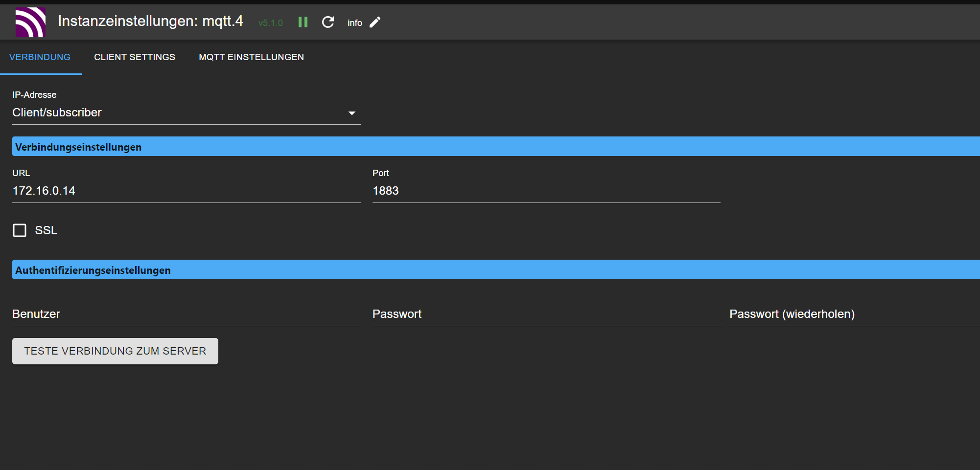This screenshot has width=980, height=470.
Task: Open the IP-Adresse dropdown arrow
Action: click(x=351, y=113)
